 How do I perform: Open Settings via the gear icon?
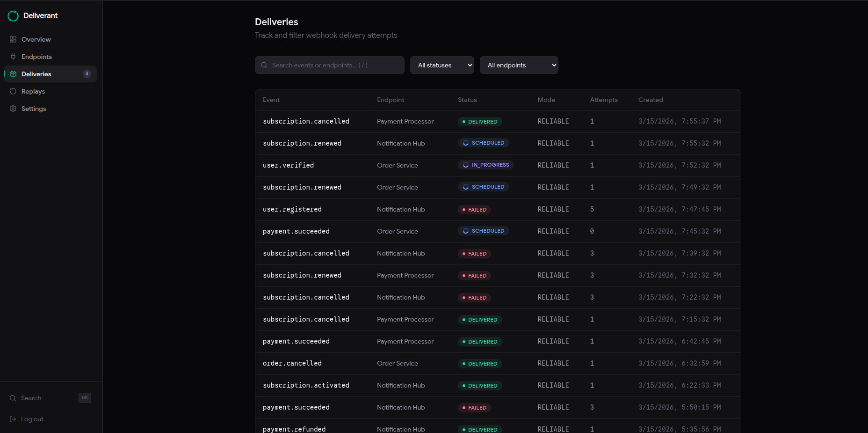click(13, 109)
